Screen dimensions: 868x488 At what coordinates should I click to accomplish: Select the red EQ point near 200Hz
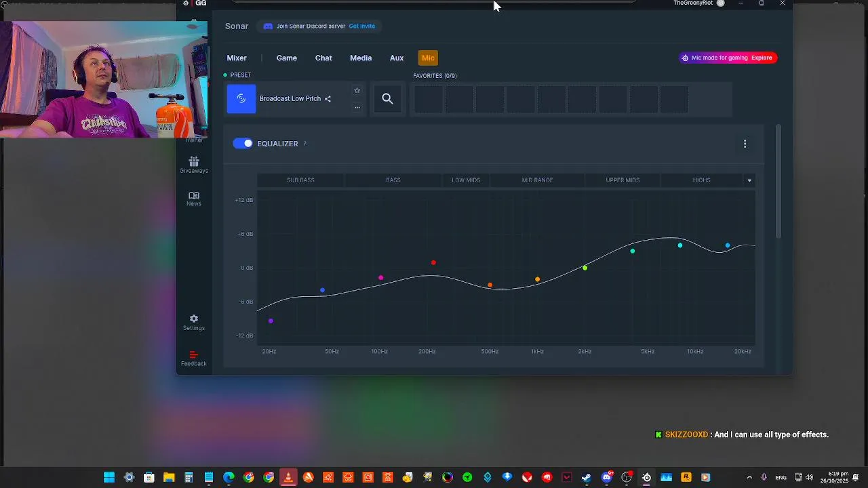(433, 263)
